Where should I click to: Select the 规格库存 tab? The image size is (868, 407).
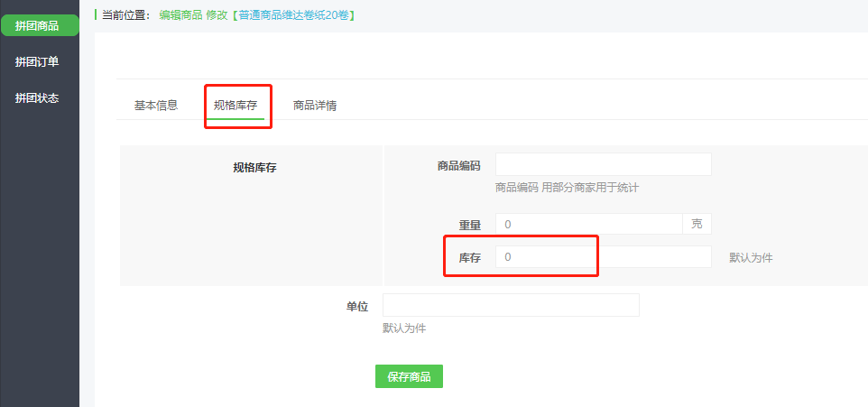235,106
